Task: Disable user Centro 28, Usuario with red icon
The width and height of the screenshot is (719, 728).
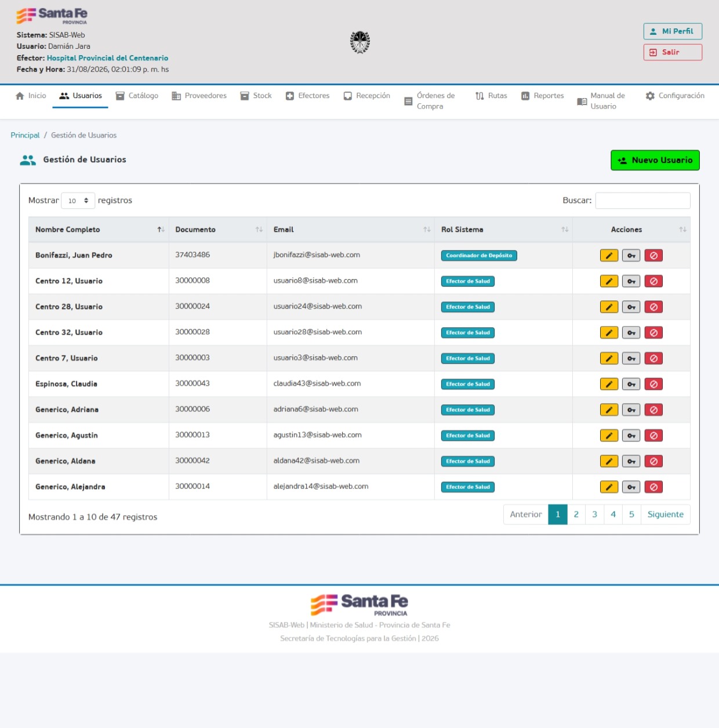Action: pyautogui.click(x=653, y=307)
